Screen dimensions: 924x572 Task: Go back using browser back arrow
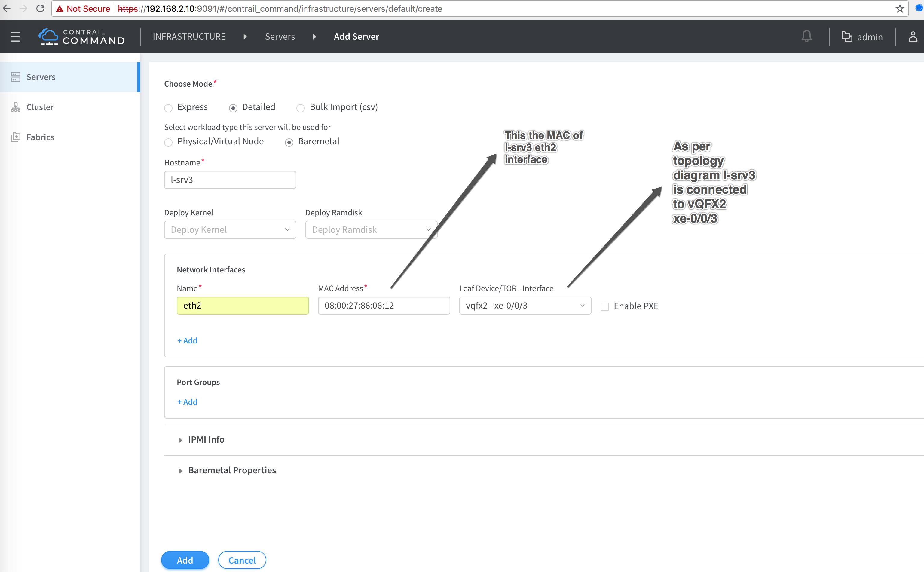coord(7,8)
